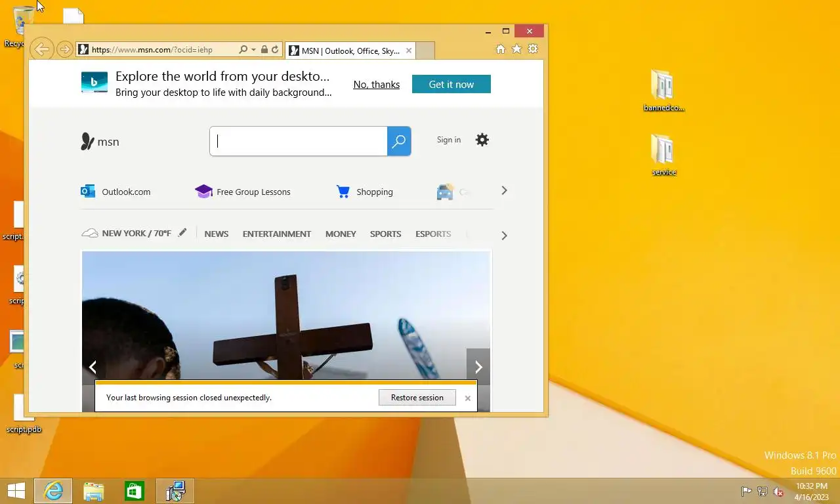840x504 pixels.
Task: Open browser Tools gear in title bar
Action: 533,49
